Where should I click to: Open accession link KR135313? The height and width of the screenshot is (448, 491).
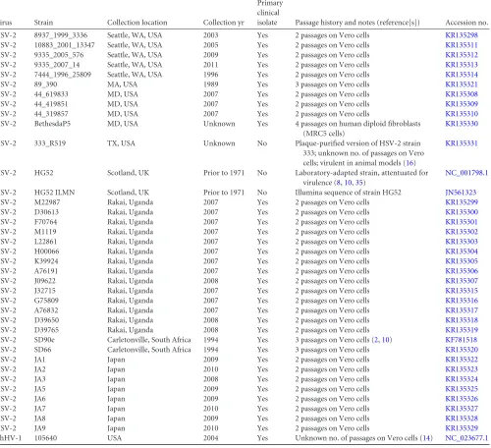[x=462, y=65]
